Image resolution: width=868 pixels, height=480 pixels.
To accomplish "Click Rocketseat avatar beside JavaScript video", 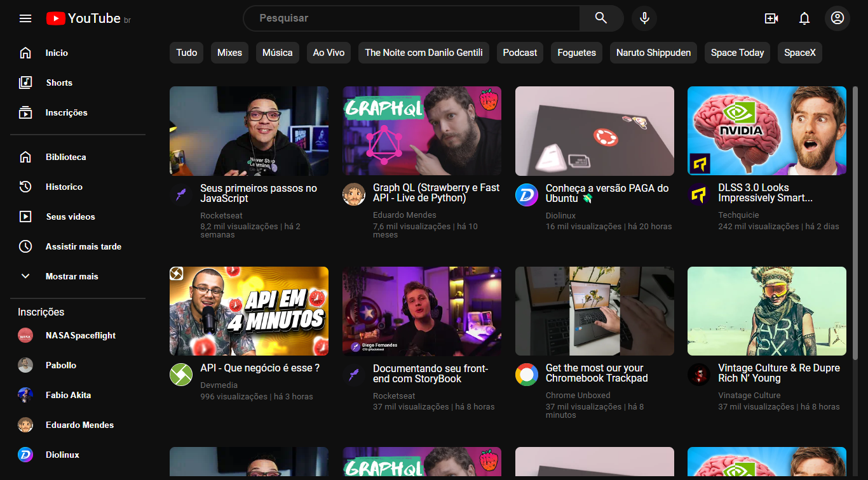I will (181, 194).
